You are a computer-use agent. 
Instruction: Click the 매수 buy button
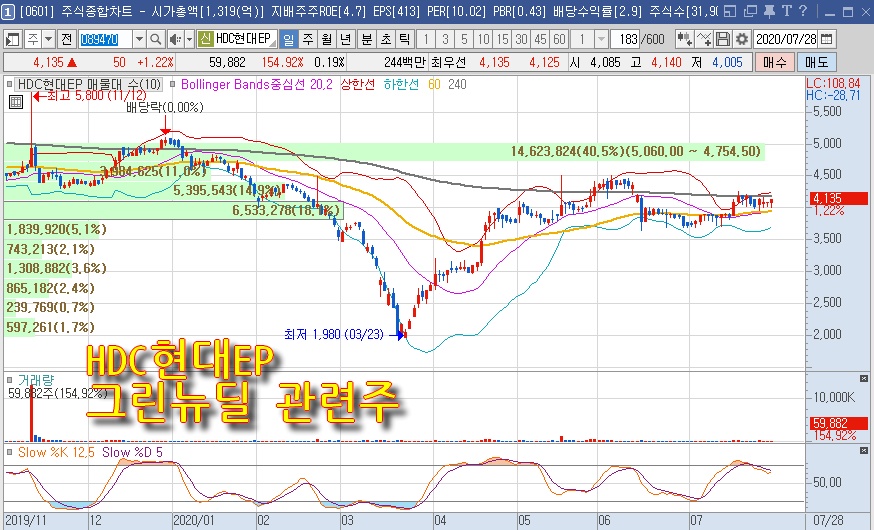tap(774, 62)
